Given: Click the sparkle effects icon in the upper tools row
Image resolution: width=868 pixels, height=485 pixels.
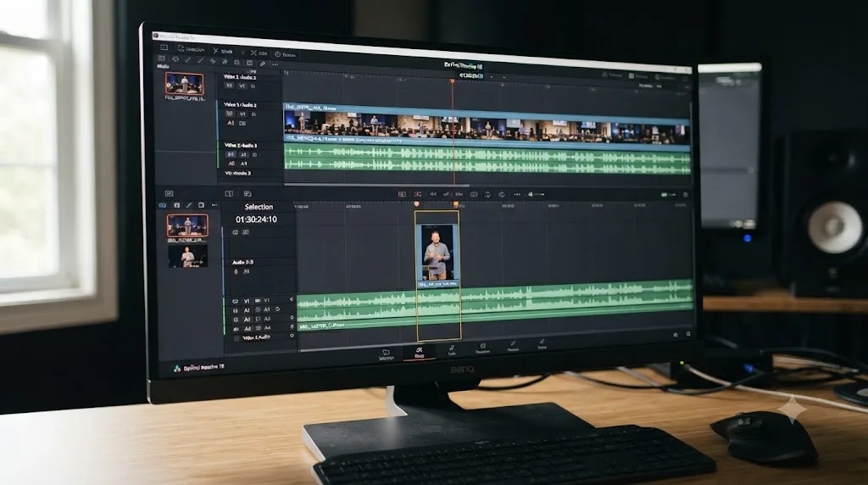Looking at the screenshot, I should (x=213, y=61).
